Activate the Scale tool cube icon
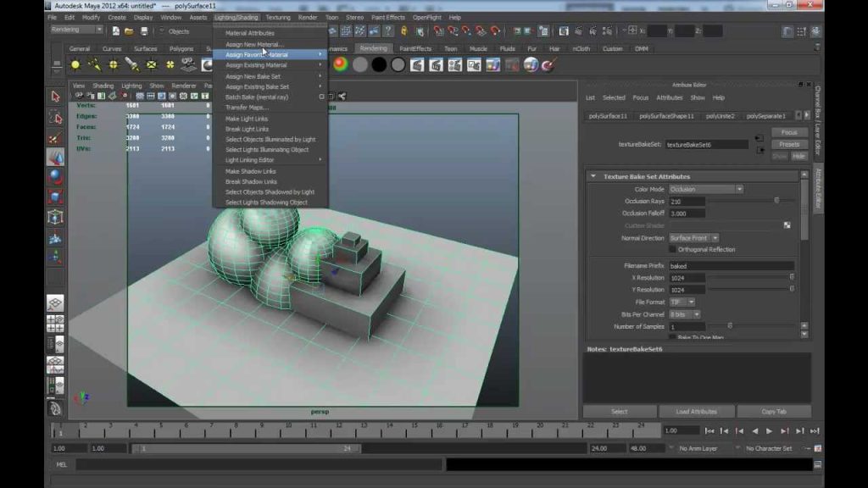This screenshot has width=868, height=488. [x=55, y=197]
